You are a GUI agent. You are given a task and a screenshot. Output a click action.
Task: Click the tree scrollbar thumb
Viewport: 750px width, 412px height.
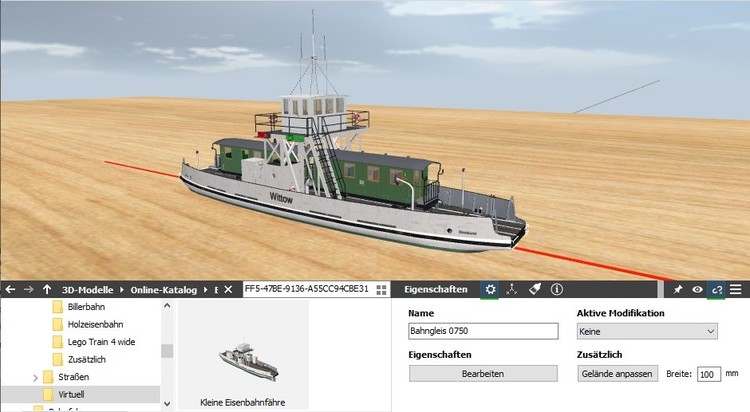tap(167, 351)
